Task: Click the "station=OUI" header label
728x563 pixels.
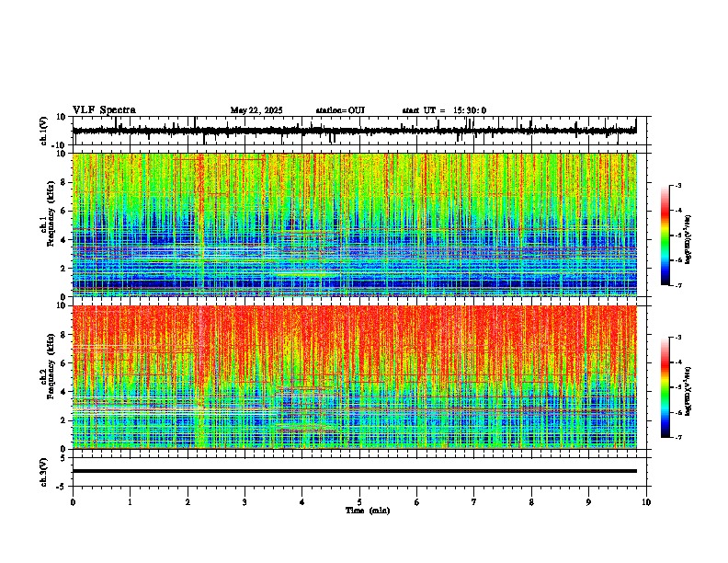Action: (340, 110)
